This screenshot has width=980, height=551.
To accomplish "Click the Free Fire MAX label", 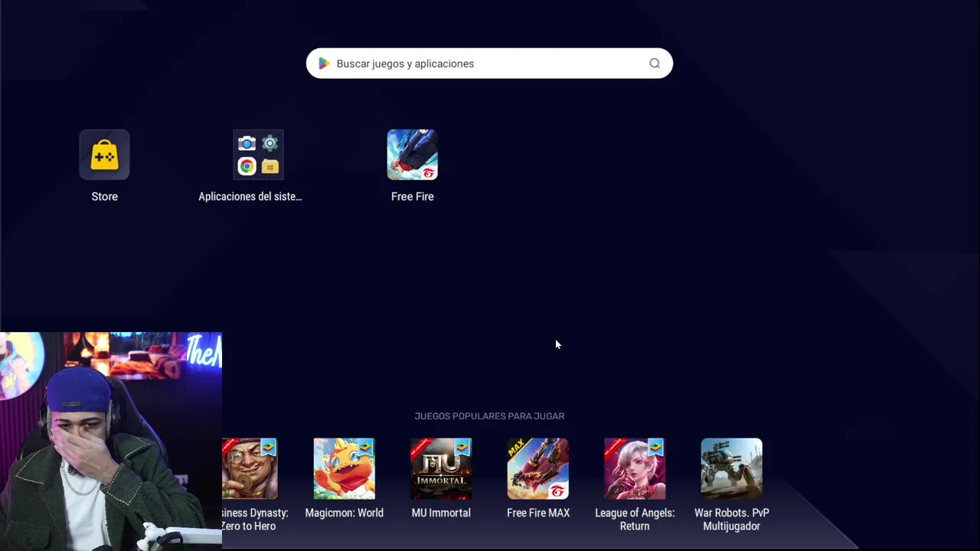I will point(538,513).
